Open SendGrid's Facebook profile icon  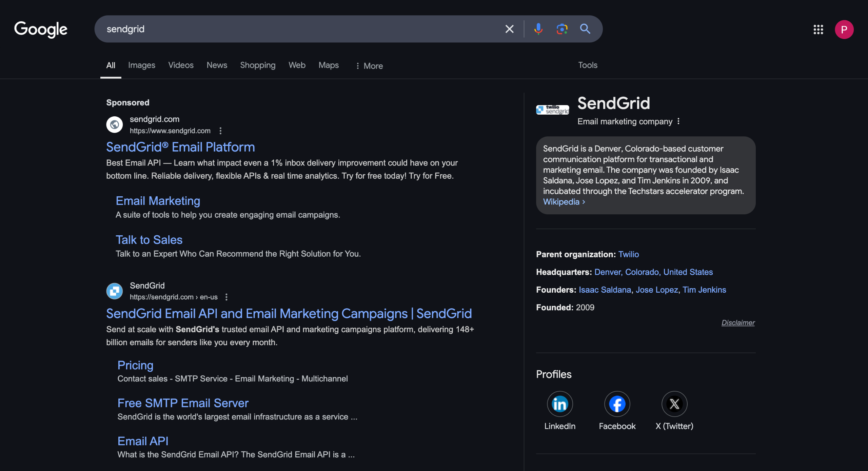coord(617,404)
